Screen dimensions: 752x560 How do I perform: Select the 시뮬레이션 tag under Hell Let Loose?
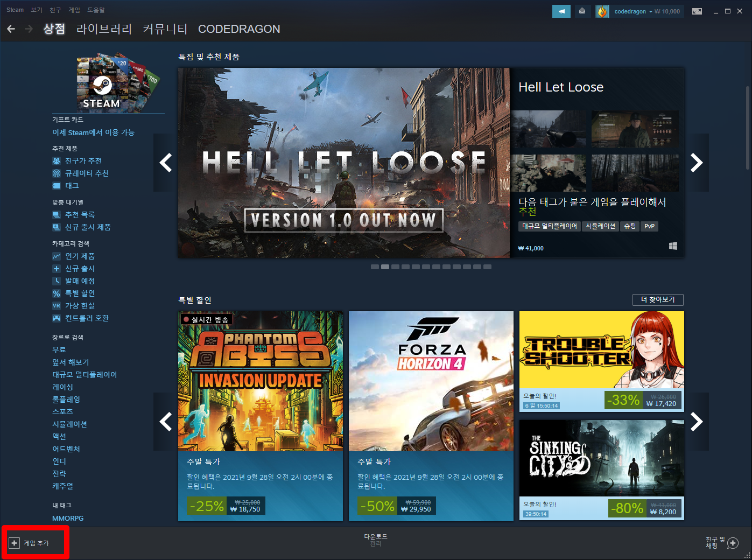click(600, 226)
